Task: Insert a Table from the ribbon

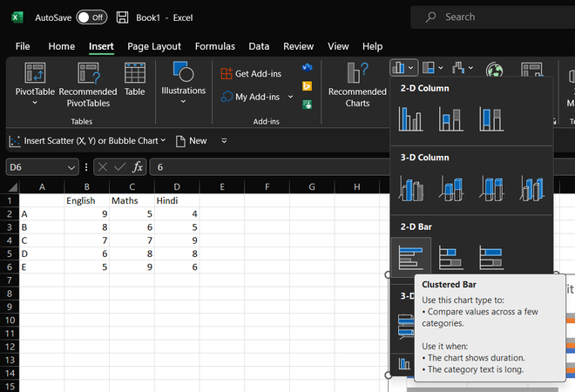Action: [x=134, y=80]
